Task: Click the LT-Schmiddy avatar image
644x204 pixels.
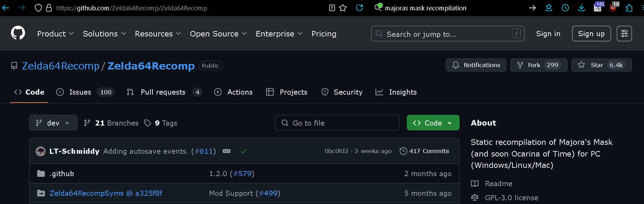Action: (x=41, y=151)
